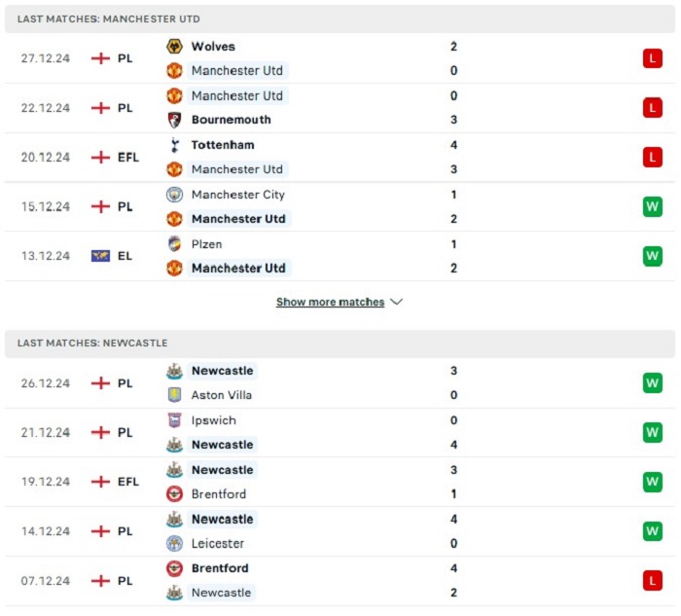Click the Ipswich club crest icon
The image size is (681, 616).
[174, 420]
